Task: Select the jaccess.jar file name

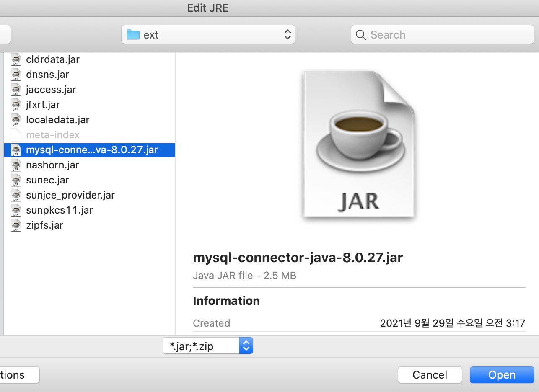Action: [51, 90]
